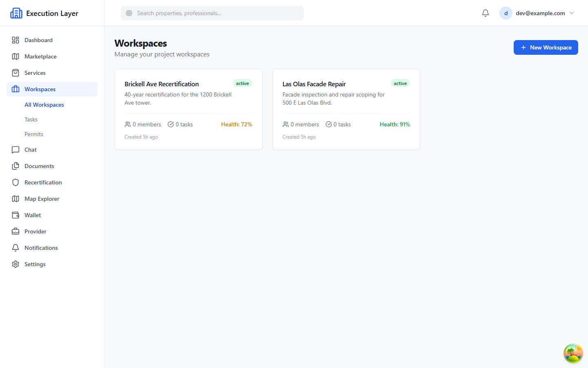Click the palm tree beach widget icon

pos(573,353)
